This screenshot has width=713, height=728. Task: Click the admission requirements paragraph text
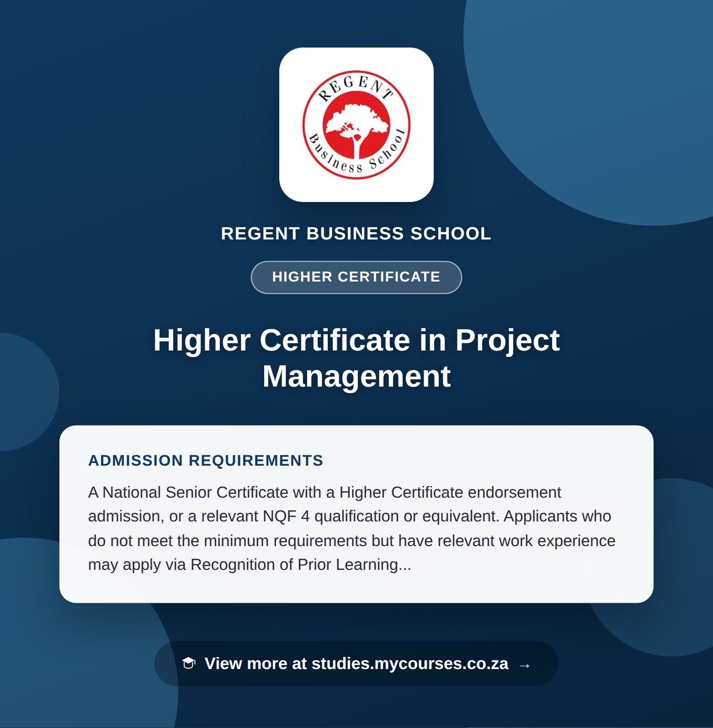click(352, 528)
